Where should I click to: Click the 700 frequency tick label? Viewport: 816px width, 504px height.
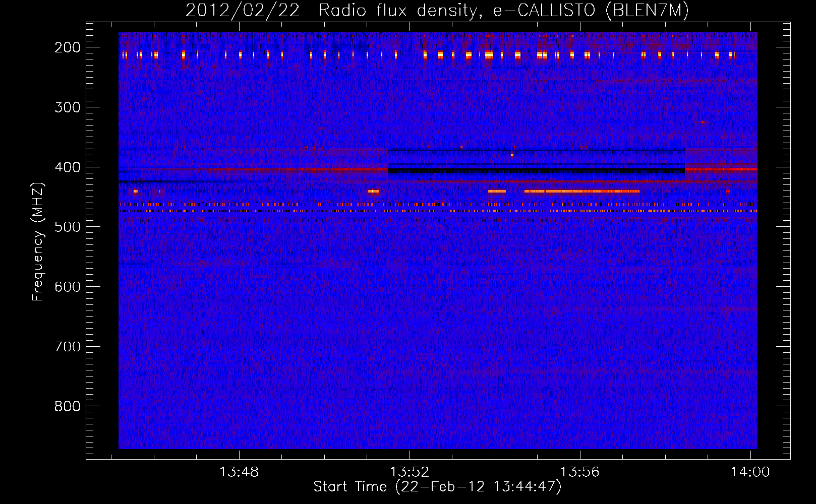pos(68,347)
